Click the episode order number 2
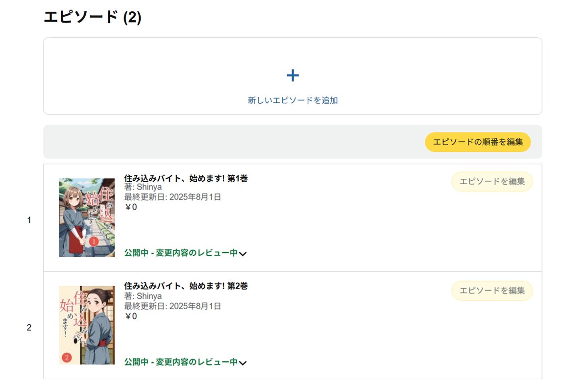 tap(29, 328)
